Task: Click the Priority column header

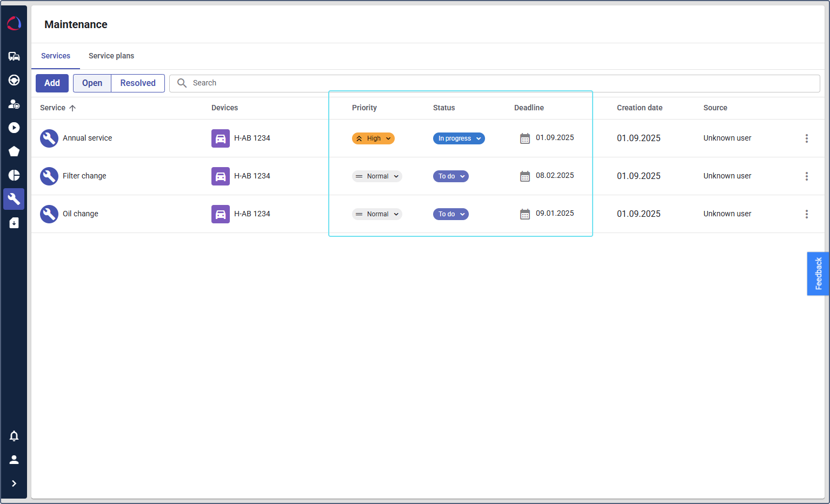Action: coord(364,108)
